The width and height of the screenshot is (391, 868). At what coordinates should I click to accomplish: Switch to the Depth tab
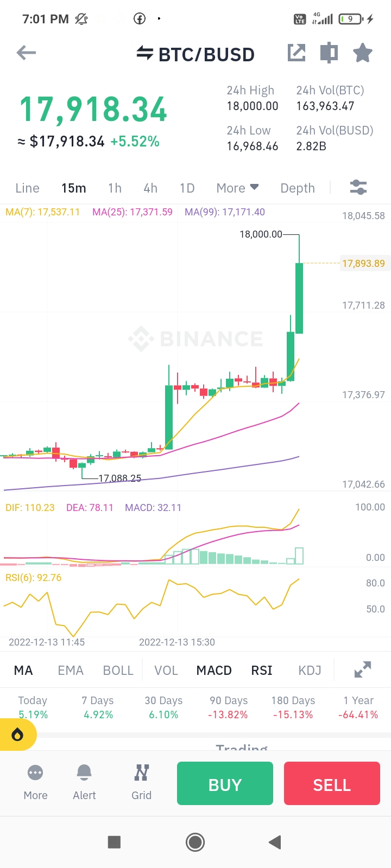pos(298,188)
